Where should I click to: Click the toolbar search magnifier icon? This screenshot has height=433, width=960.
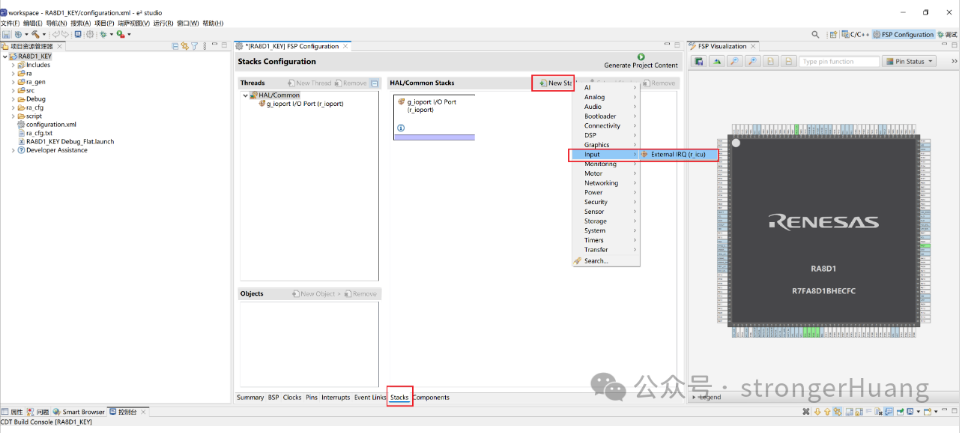coord(815,34)
